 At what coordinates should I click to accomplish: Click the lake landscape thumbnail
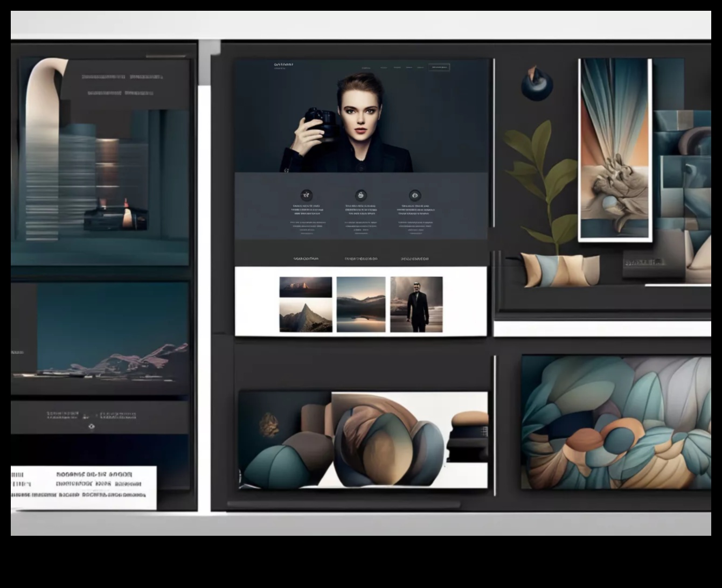[x=360, y=305]
